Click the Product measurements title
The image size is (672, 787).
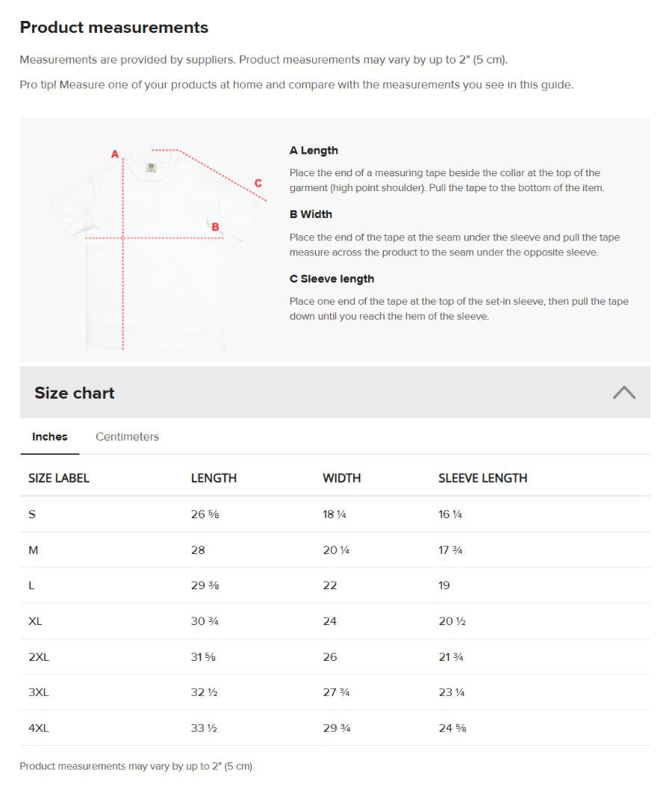(114, 27)
